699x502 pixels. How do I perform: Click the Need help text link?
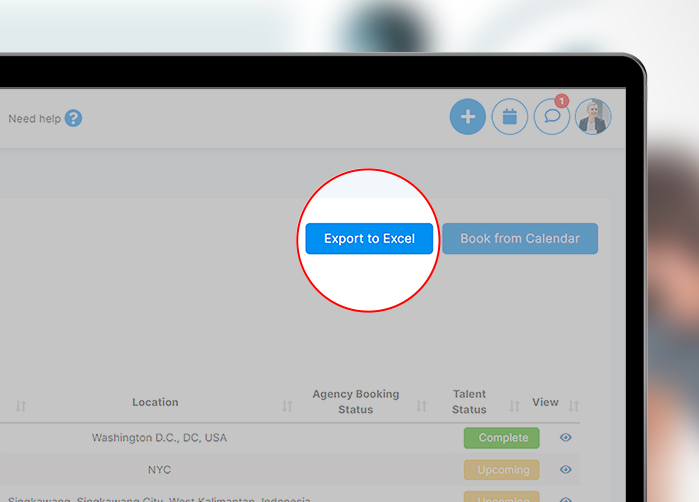tap(34, 118)
